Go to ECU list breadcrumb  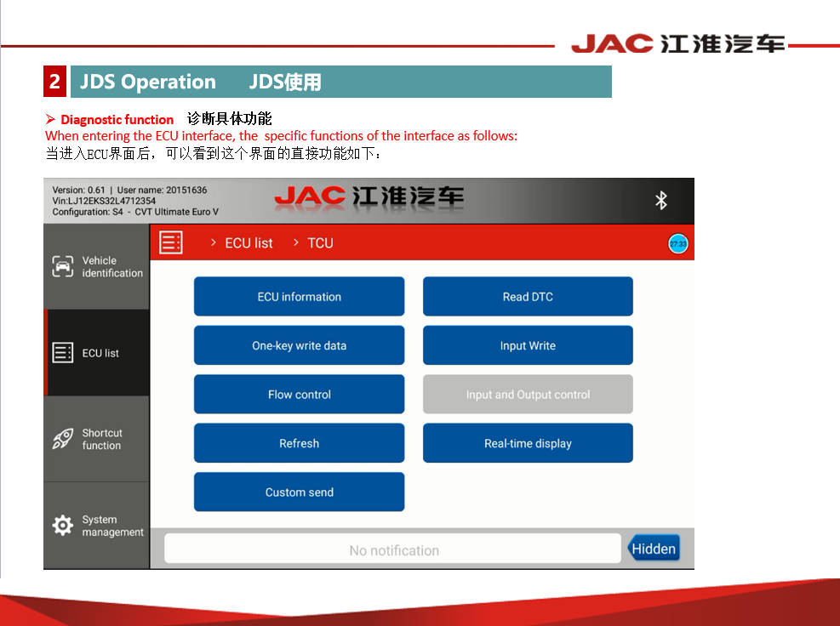click(249, 243)
